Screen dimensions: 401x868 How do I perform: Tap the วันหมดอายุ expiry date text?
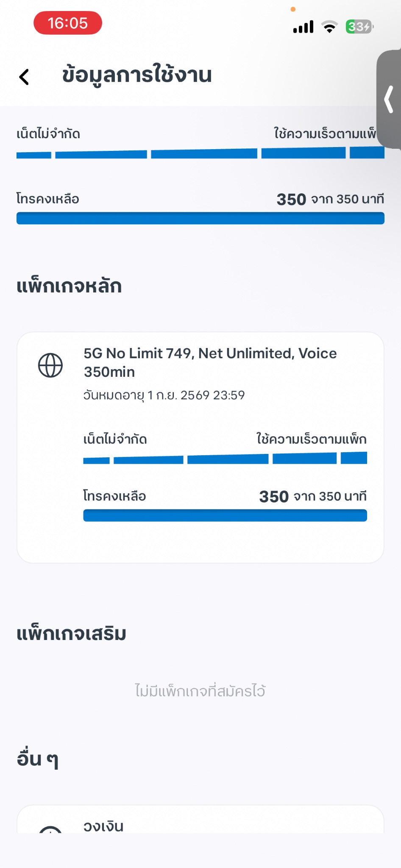tap(164, 395)
